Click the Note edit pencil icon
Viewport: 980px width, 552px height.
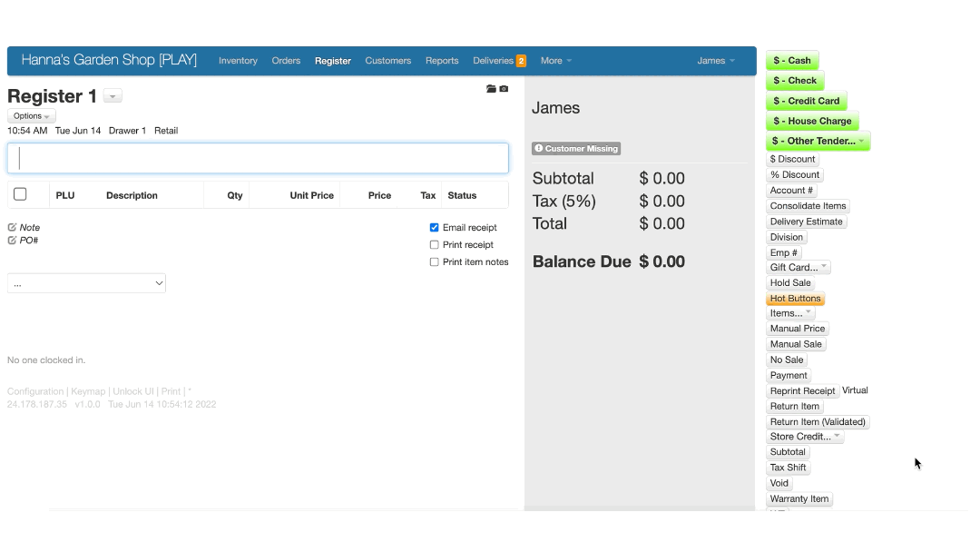(x=12, y=228)
